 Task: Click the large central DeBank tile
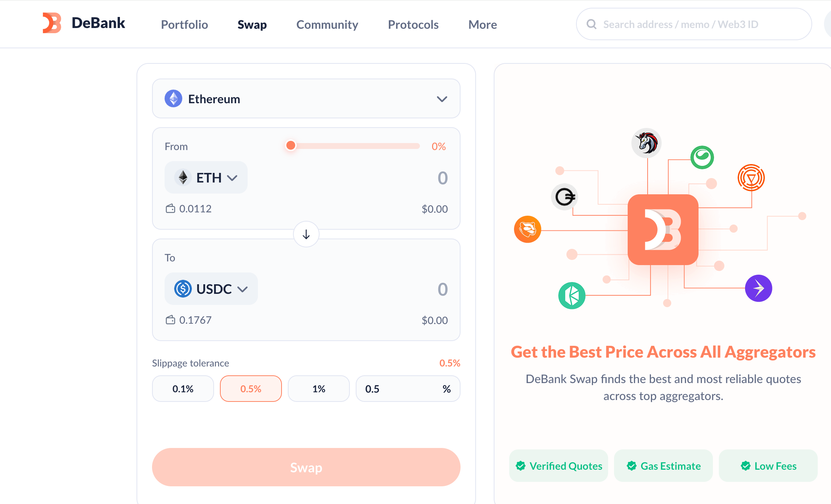[x=663, y=229]
